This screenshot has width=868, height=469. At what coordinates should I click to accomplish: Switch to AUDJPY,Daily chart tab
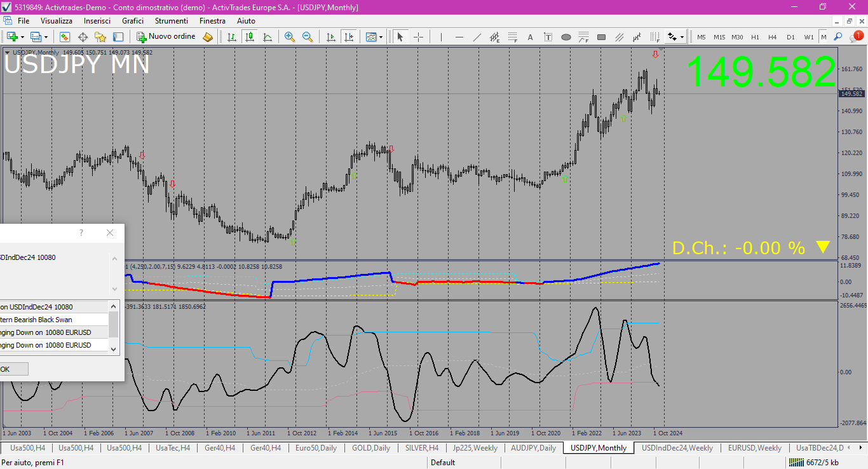pyautogui.click(x=534, y=448)
